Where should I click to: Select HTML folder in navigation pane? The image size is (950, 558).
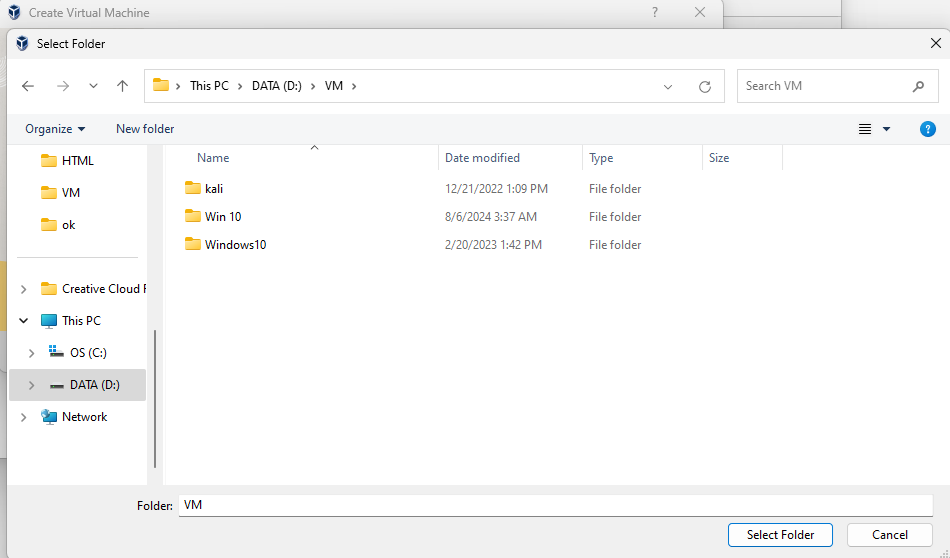pyautogui.click(x=78, y=161)
